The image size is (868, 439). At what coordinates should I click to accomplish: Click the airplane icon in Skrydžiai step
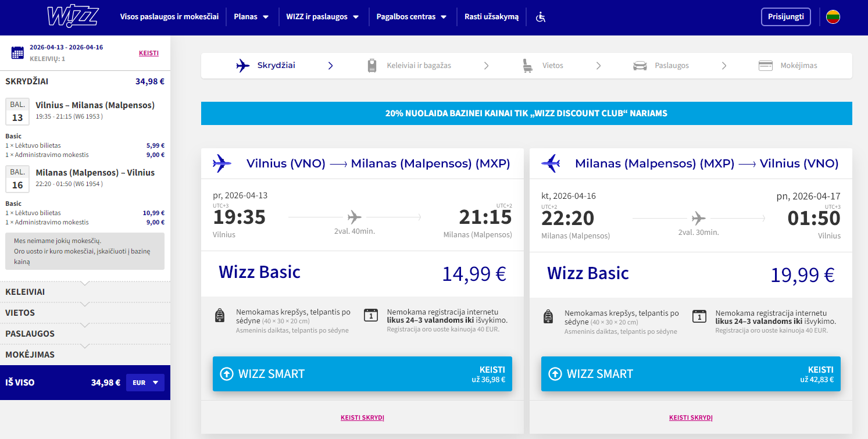[x=243, y=66]
